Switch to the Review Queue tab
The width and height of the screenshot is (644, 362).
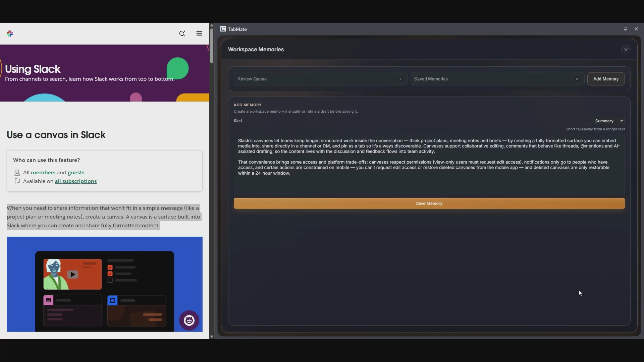click(x=320, y=79)
